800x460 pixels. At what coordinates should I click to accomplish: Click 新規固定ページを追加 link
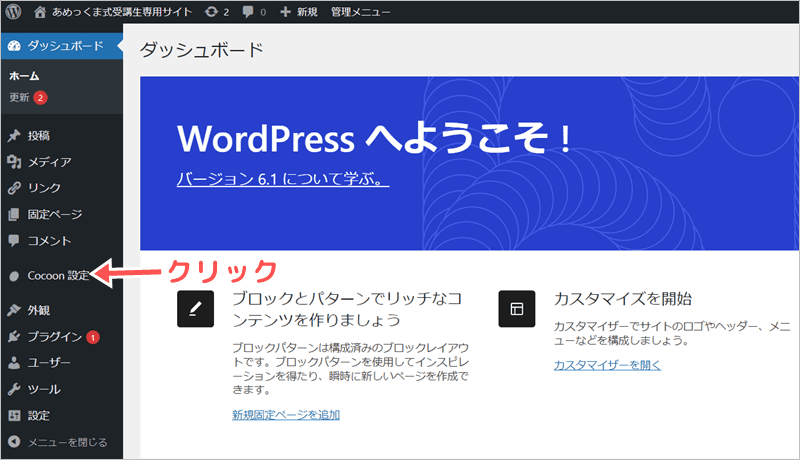[286, 414]
